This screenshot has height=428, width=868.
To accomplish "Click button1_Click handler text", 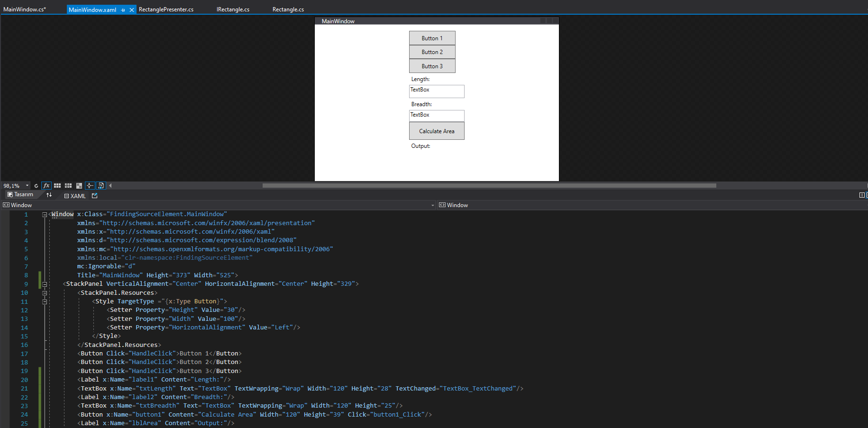I will [x=398, y=415].
